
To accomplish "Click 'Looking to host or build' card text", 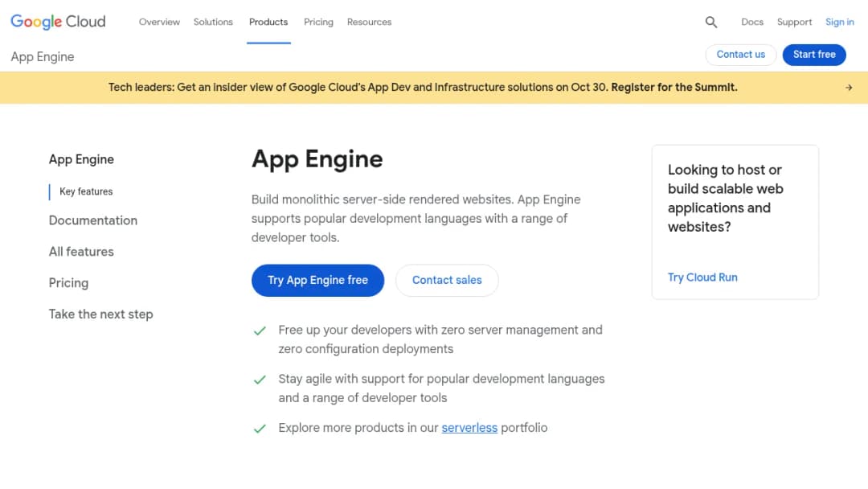I will [x=725, y=199].
